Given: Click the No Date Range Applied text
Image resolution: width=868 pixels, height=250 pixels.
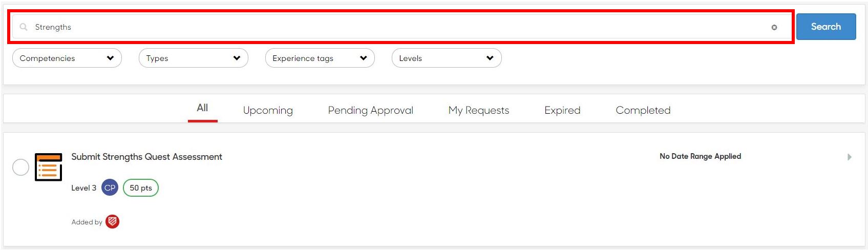Looking at the screenshot, I should click(700, 156).
